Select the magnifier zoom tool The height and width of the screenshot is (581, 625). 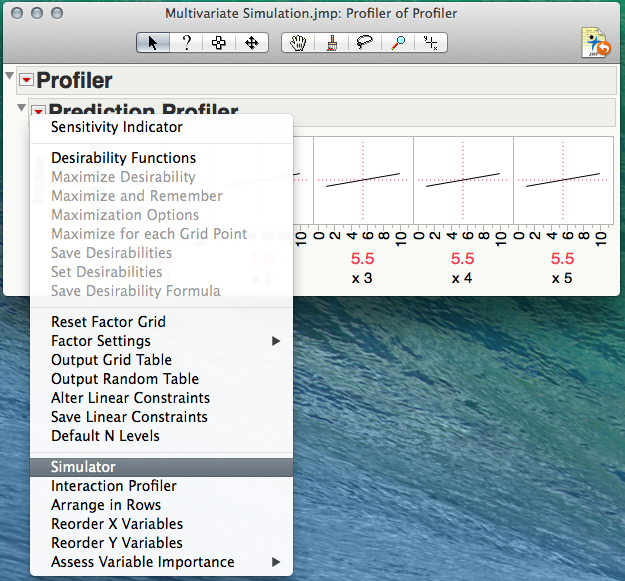[397, 43]
